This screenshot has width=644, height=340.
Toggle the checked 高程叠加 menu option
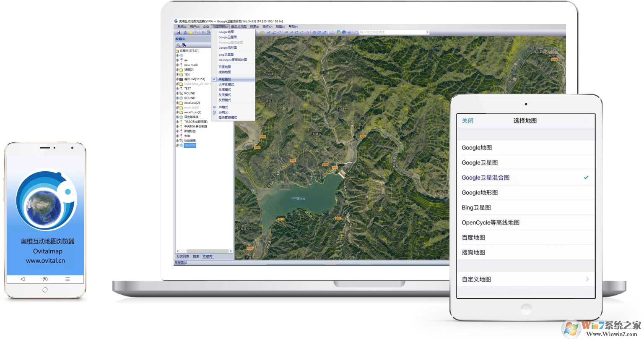coord(225,79)
